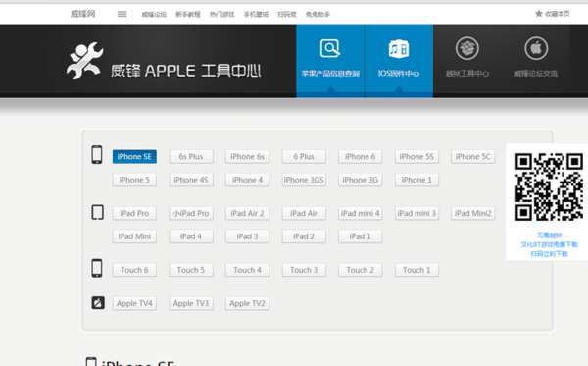
Task: Choose iPhone 3G device
Action: point(360,180)
